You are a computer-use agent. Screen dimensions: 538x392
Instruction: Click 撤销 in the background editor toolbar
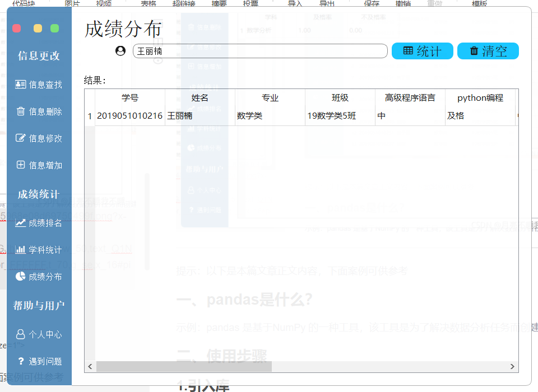tap(403, 3)
